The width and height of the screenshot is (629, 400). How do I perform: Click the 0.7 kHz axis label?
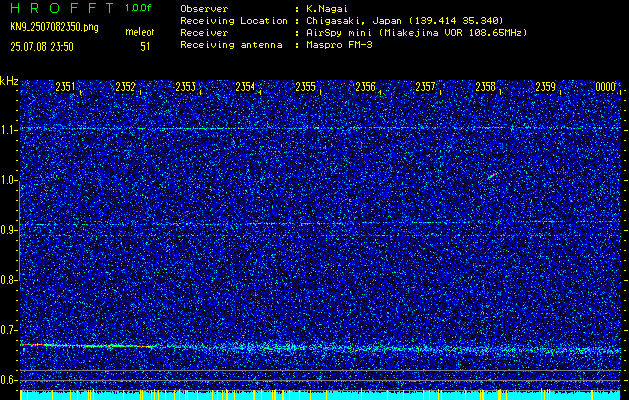8,331
